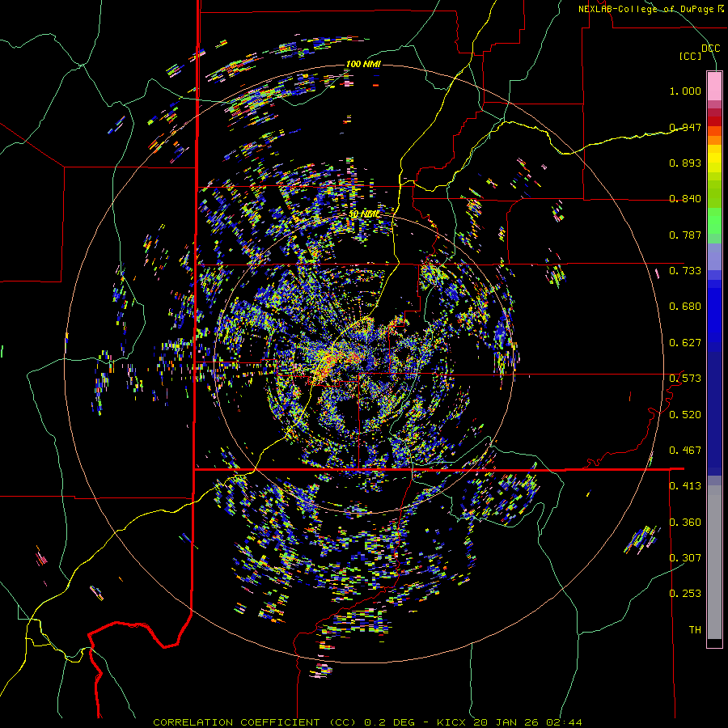
Task: Click the 0.2 DEG elevation text
Action: [x=390, y=722]
